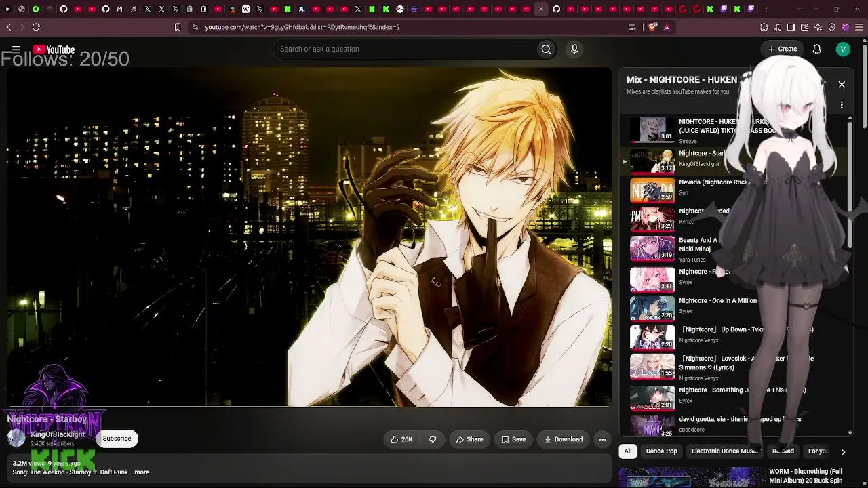868x488 pixels.
Task: Select the Dance-Pop filter chip
Action: pos(661,451)
